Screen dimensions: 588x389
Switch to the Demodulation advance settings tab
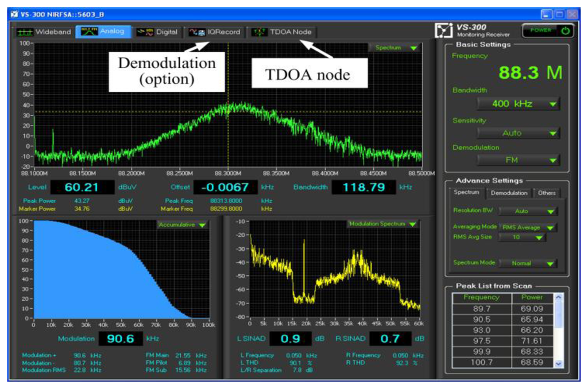pos(509,193)
